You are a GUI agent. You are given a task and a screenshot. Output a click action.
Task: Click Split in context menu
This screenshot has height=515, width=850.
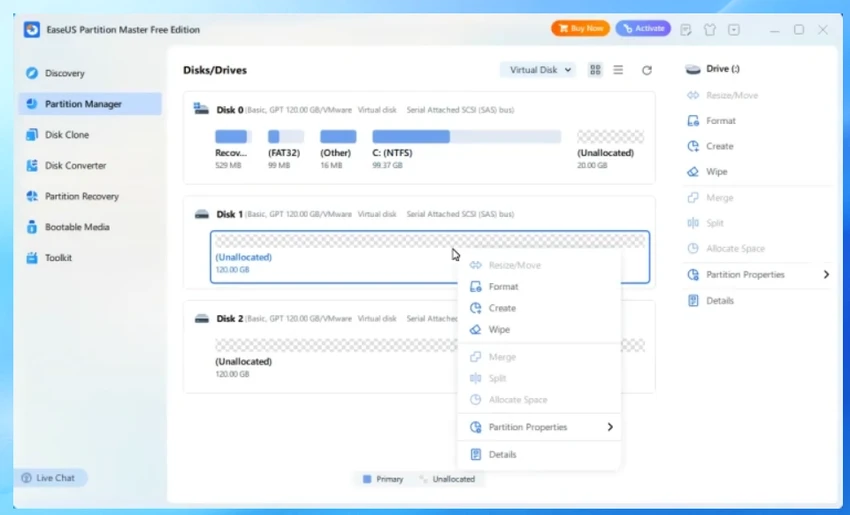(x=539, y=378)
